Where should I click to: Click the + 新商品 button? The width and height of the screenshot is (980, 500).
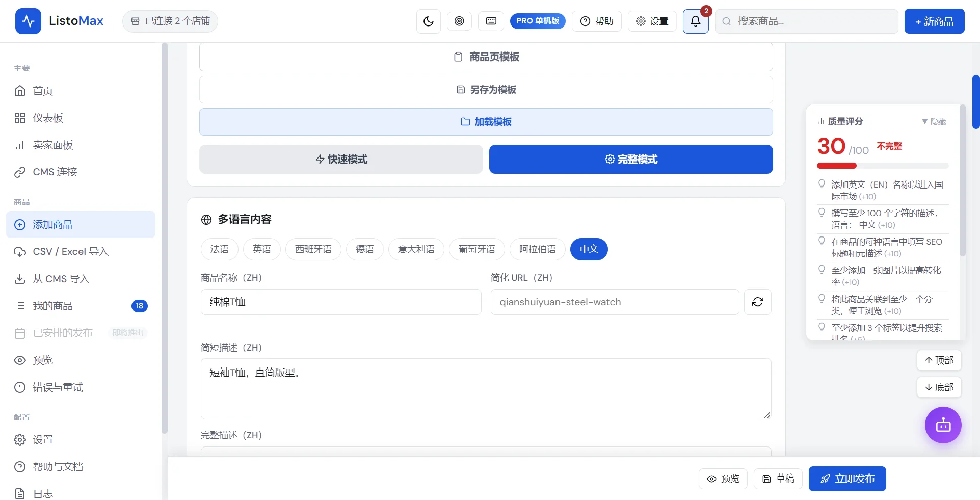click(x=934, y=21)
